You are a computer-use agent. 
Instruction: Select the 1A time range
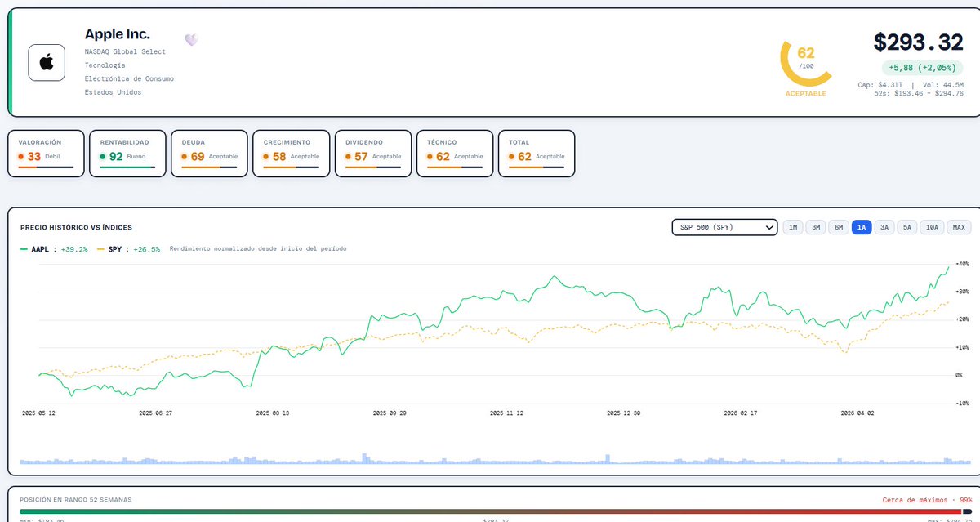click(x=862, y=227)
